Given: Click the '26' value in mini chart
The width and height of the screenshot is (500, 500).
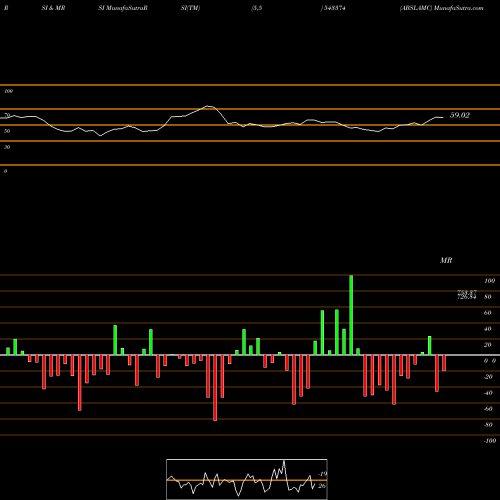Looking at the screenshot, I should (322, 486).
